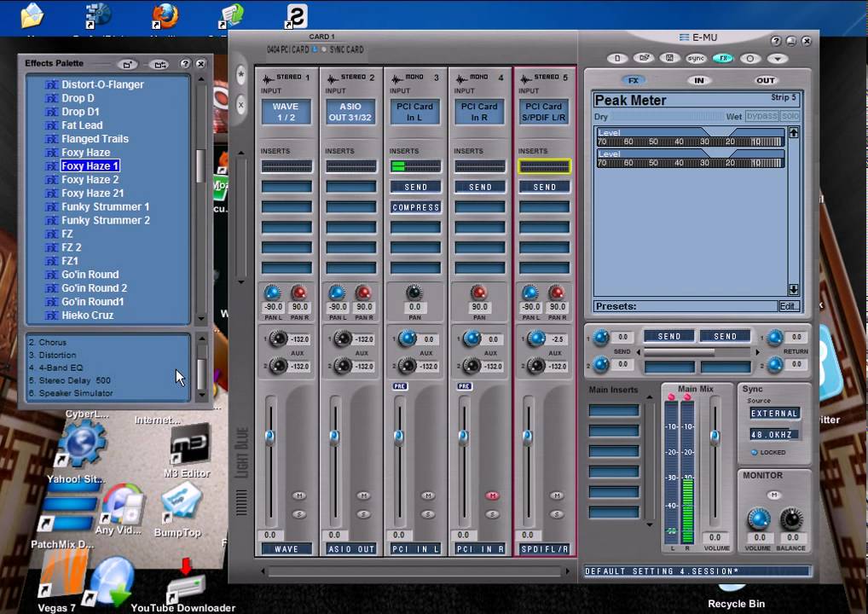Open E-MU mixer help question mark
Viewport: 868px width, 614px height.
pyautogui.click(x=776, y=41)
